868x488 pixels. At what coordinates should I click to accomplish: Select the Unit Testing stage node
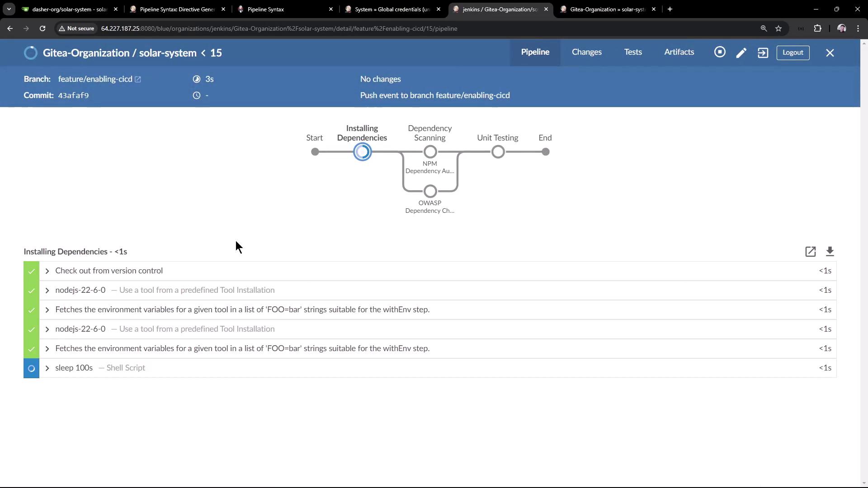pyautogui.click(x=498, y=152)
